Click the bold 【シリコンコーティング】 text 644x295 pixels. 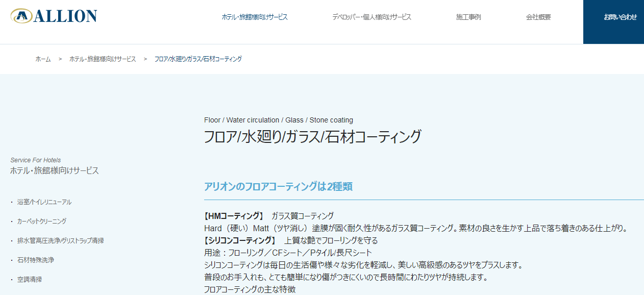pos(240,240)
